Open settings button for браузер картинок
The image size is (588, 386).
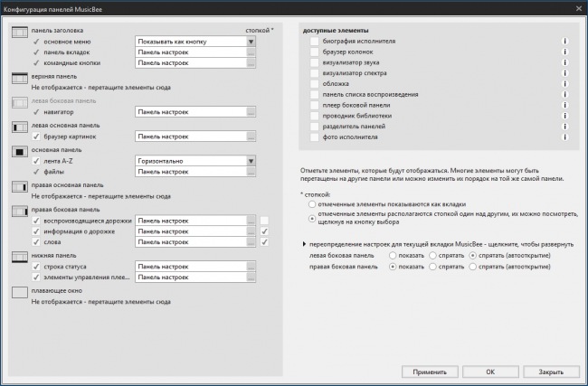251,137
